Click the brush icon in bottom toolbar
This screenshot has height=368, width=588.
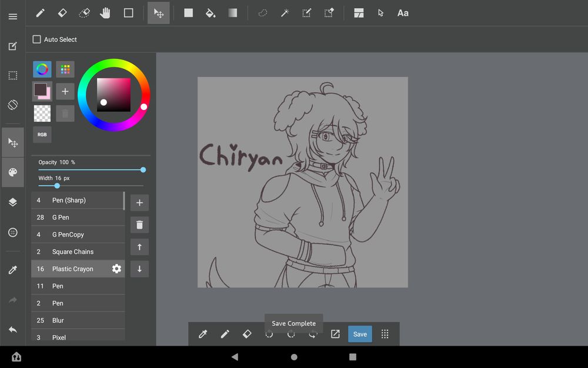click(x=225, y=334)
